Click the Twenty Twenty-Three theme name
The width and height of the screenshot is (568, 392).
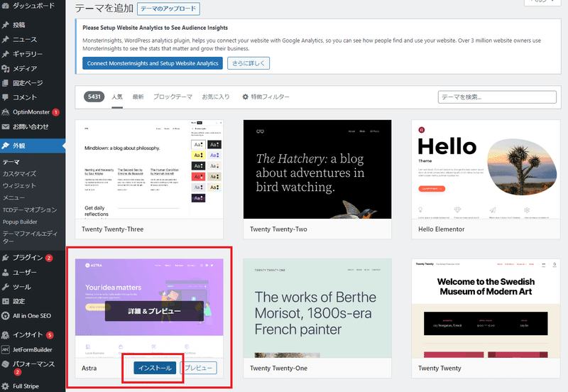[x=113, y=229]
